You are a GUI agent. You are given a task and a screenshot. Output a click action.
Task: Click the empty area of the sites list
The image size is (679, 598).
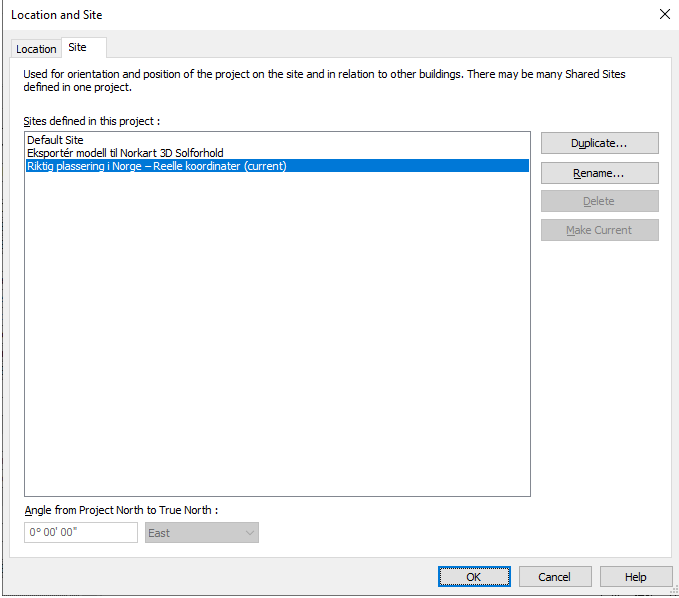(277, 333)
